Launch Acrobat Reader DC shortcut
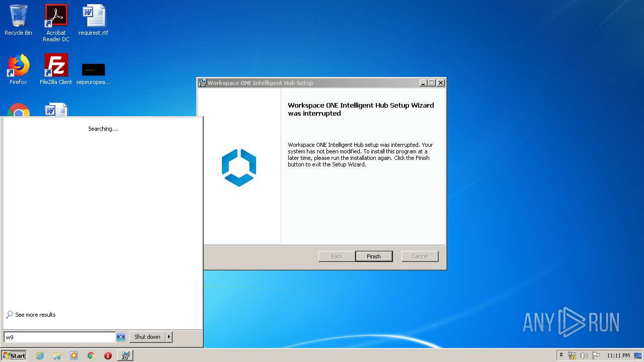Image resolution: width=644 pixels, height=362 pixels. 56,23
